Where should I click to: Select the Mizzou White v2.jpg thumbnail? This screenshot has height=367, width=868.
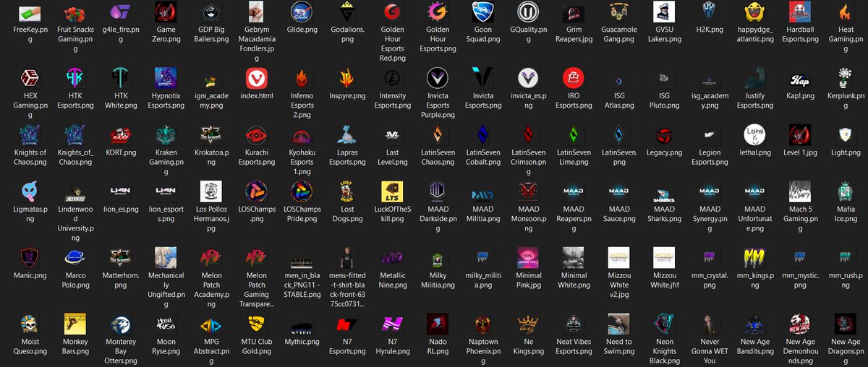618,257
